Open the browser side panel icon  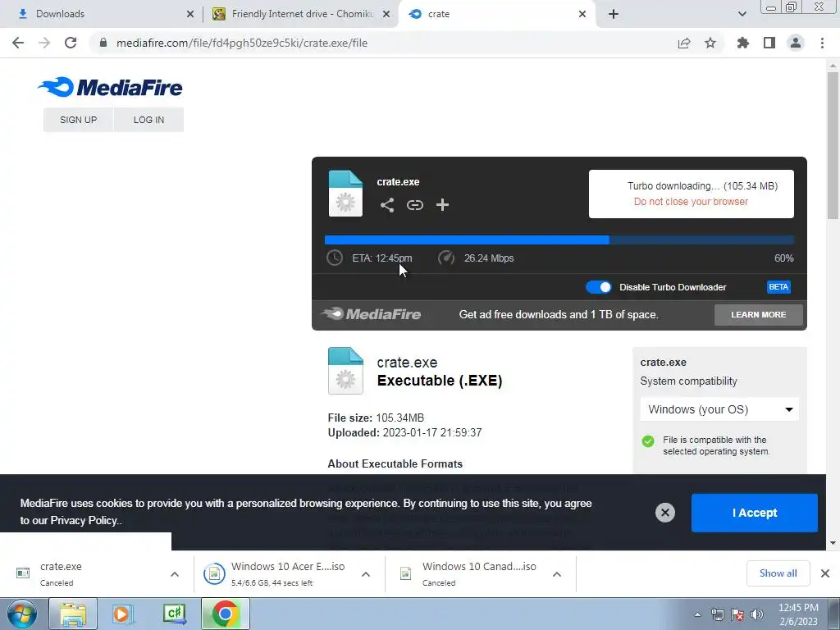[x=769, y=43]
